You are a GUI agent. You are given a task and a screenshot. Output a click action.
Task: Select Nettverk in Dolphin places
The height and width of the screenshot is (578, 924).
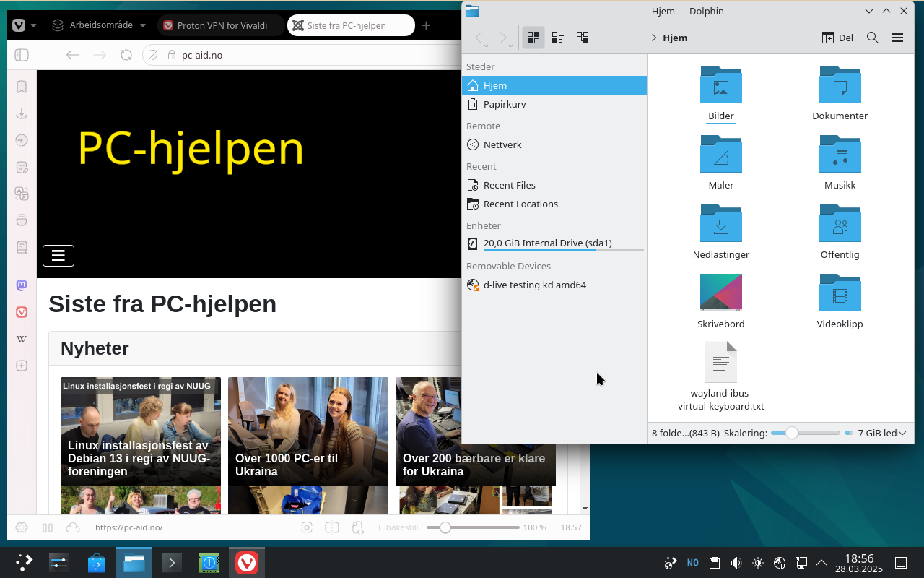pos(554,144)
